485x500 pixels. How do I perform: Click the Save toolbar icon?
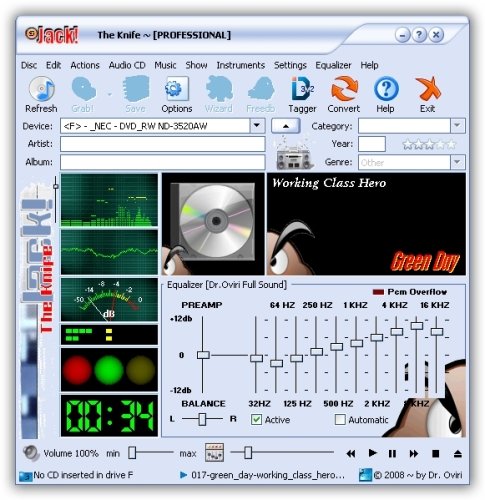[136, 89]
